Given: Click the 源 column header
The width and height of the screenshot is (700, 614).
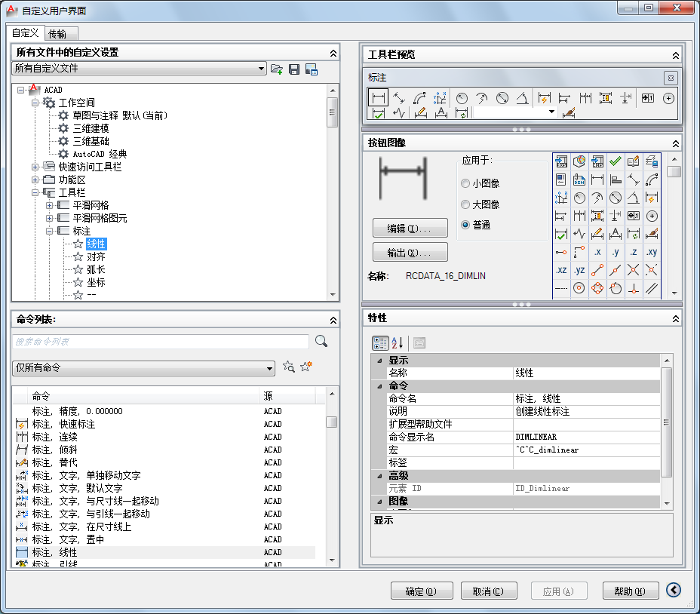Looking at the screenshot, I should (287, 396).
